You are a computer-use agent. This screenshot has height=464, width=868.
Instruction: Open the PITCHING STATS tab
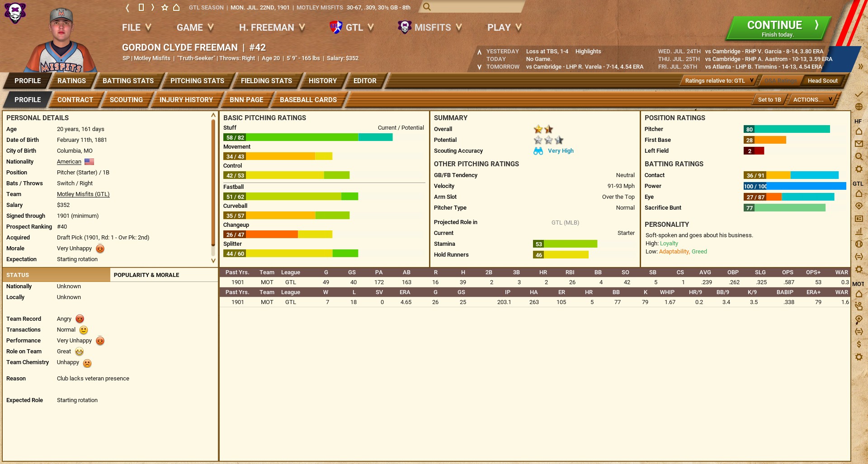[197, 81]
